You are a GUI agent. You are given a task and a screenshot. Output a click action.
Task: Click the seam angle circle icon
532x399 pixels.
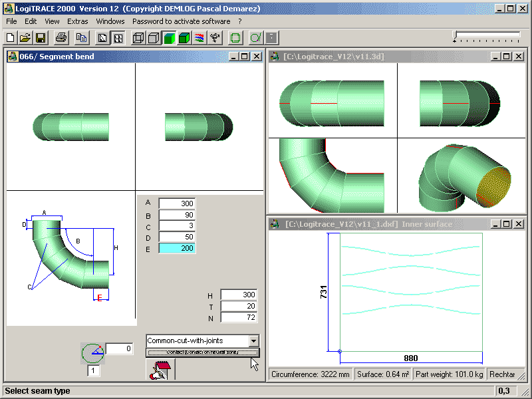(92, 353)
